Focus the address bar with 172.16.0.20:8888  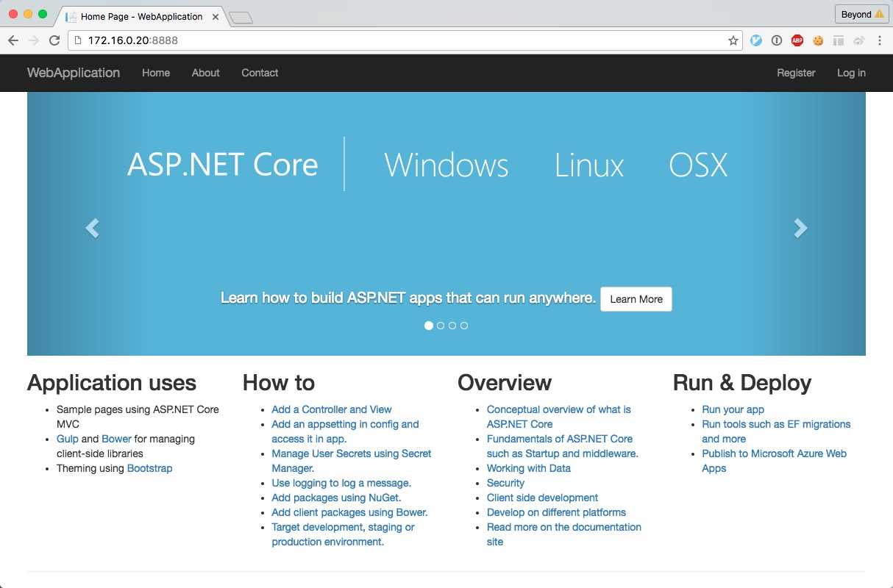[x=405, y=40]
